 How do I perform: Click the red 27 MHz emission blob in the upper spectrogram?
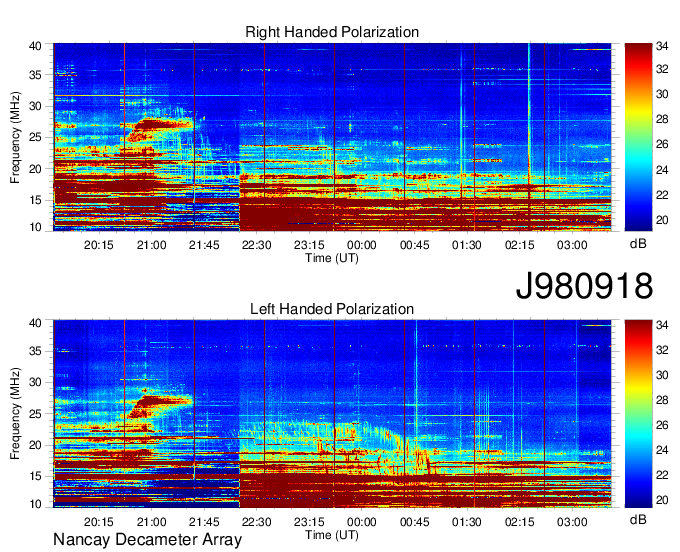tap(163, 125)
